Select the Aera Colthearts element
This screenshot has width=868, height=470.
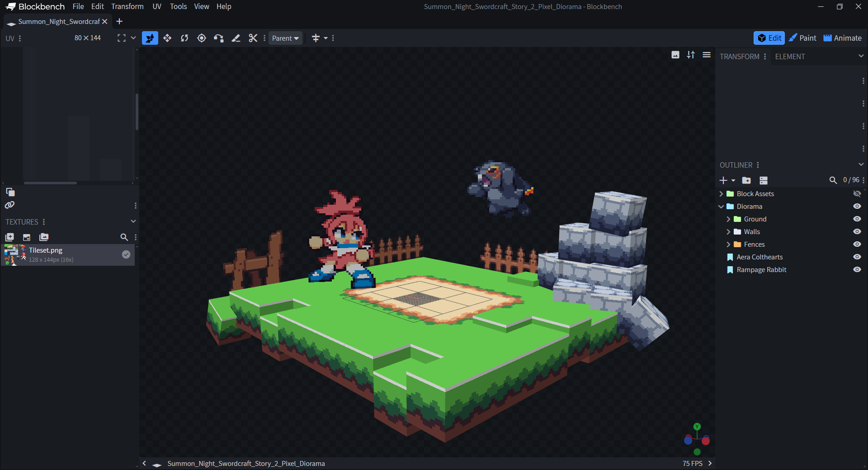coord(759,257)
